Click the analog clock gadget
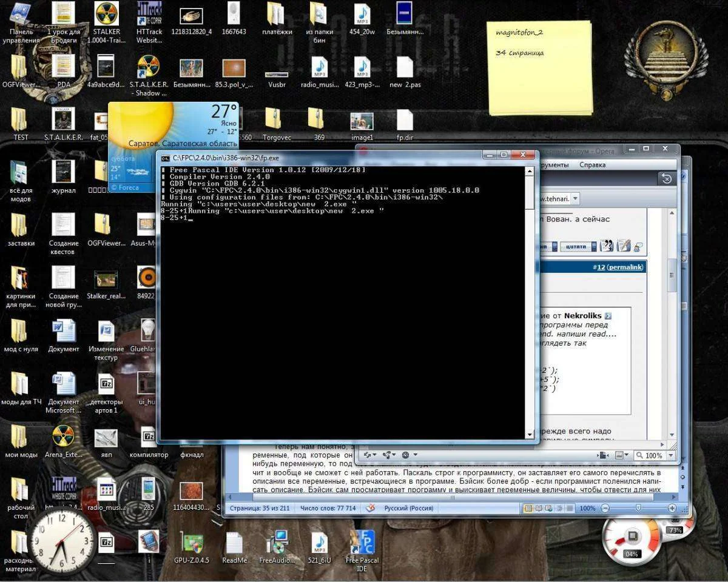The width and height of the screenshot is (728, 582). tap(62, 541)
